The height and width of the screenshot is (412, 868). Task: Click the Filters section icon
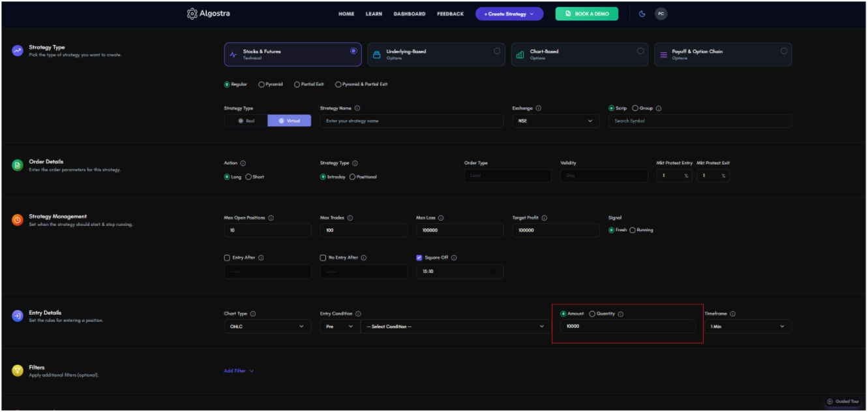point(18,371)
